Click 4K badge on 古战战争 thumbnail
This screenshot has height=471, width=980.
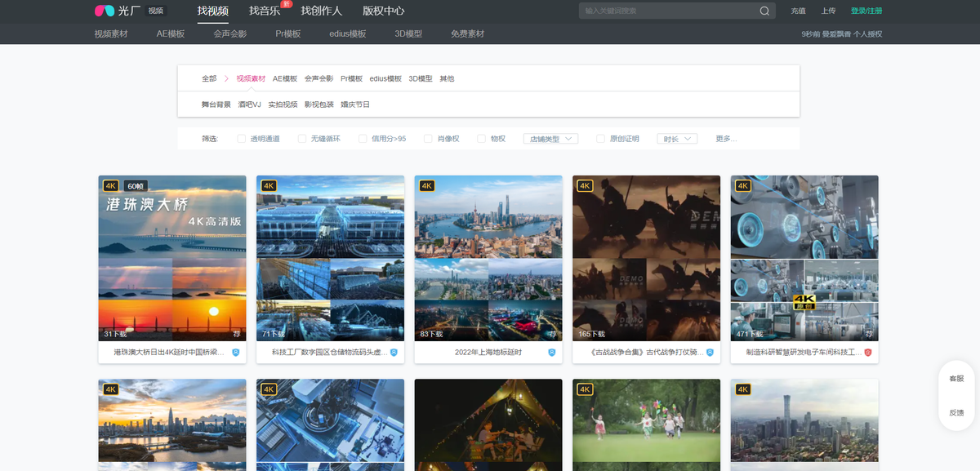(x=585, y=186)
